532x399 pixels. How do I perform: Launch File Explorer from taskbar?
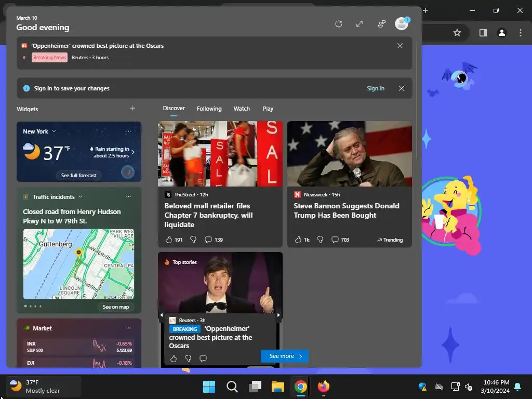(x=277, y=387)
